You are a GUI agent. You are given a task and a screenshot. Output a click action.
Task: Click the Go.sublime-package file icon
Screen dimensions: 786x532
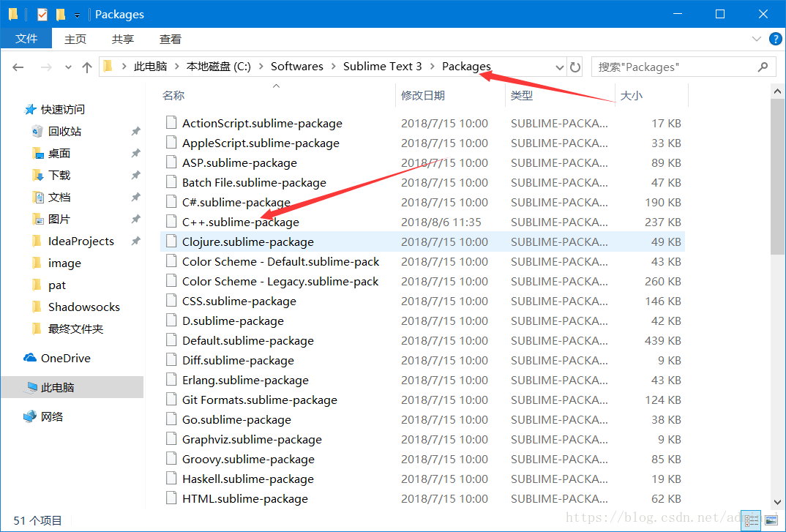click(171, 420)
